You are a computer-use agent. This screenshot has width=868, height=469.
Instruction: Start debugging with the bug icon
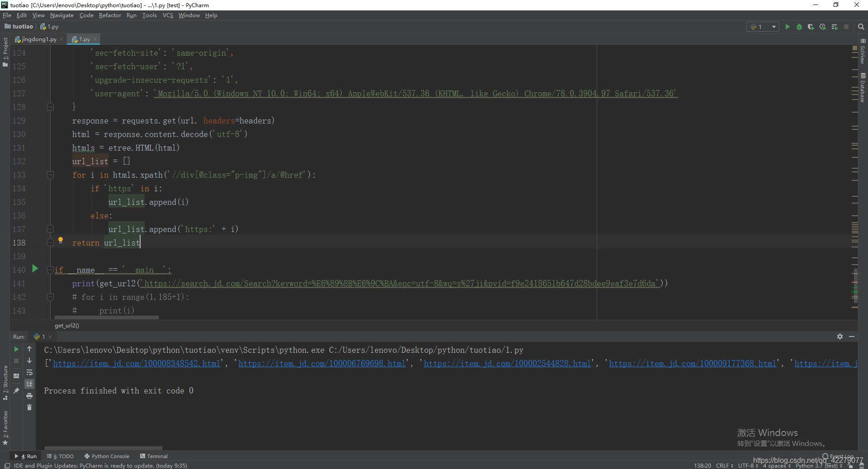pyautogui.click(x=799, y=27)
